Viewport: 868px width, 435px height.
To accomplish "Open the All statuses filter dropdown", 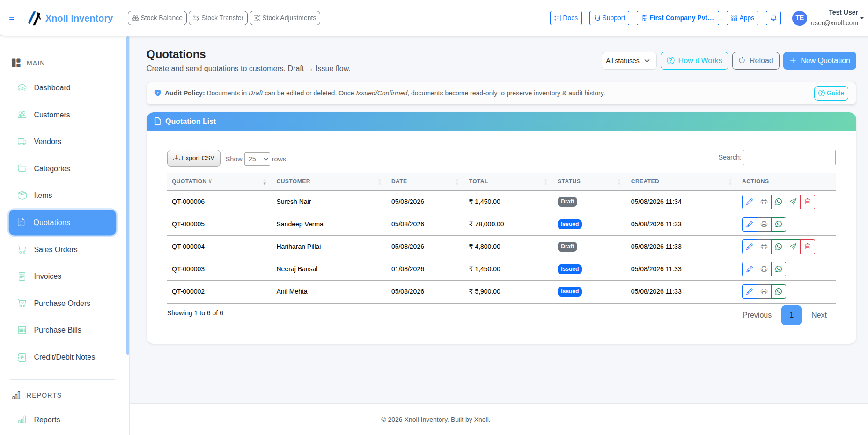I will click(x=629, y=61).
